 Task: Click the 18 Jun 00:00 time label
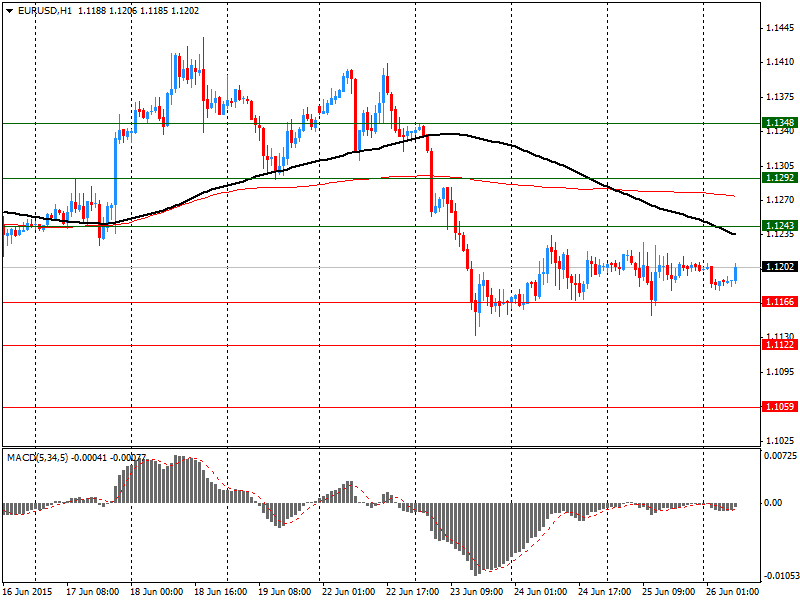[157, 592]
